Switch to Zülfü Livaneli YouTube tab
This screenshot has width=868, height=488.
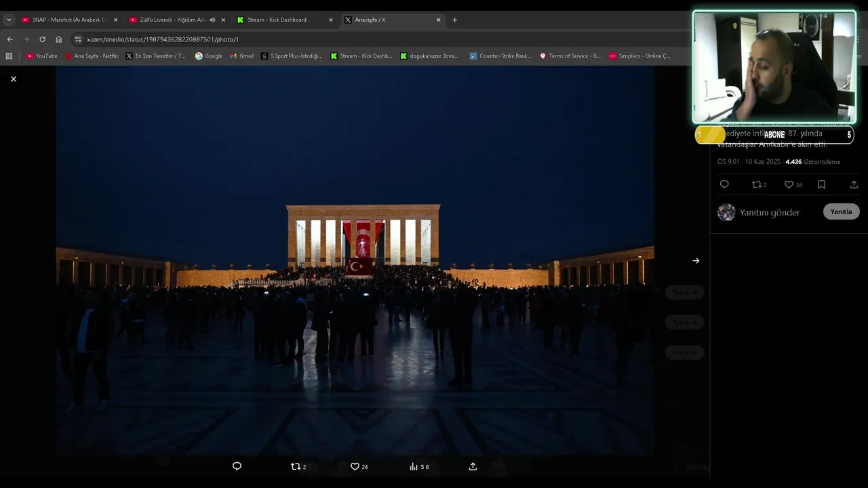pyautogui.click(x=178, y=20)
